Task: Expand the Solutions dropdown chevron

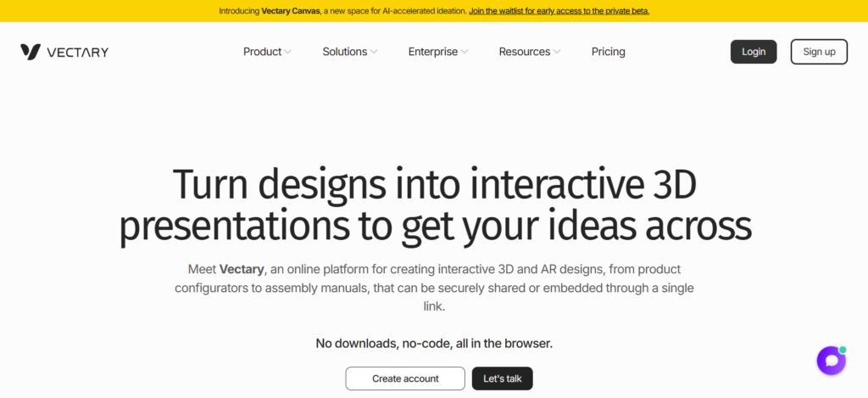Action: tap(374, 52)
